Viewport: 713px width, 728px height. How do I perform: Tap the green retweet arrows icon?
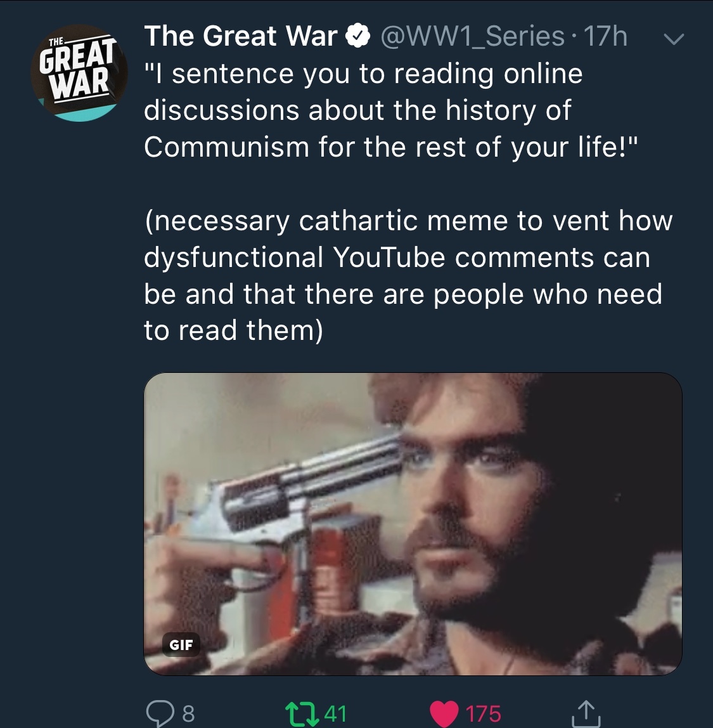pos(302,713)
